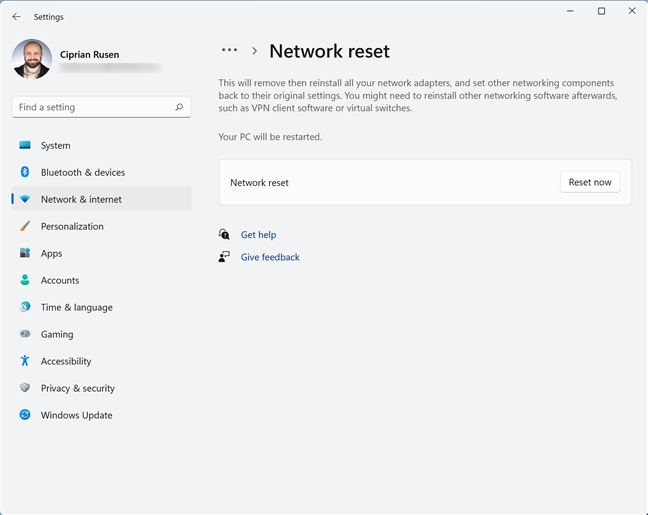648x515 pixels.
Task: Select Network & internet in sidebar
Action: point(81,200)
